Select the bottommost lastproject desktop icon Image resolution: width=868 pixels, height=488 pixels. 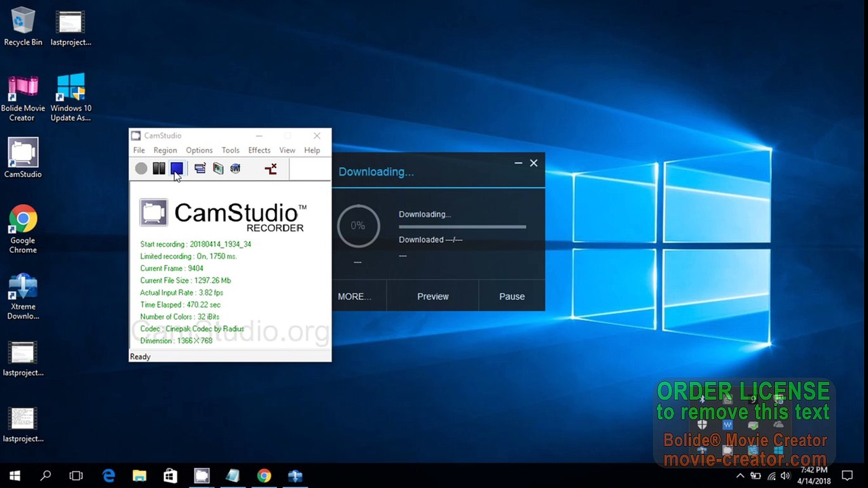(23, 425)
